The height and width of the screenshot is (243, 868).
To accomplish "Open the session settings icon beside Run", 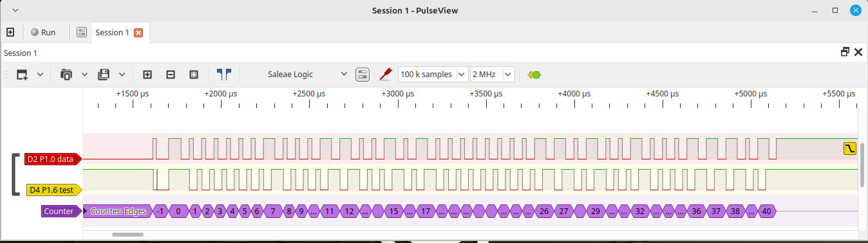I will point(82,32).
